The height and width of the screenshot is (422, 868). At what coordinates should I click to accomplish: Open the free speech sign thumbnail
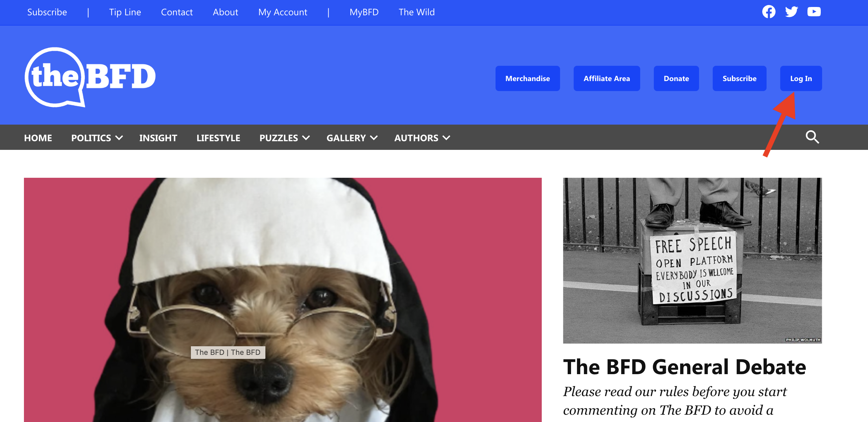tap(692, 260)
